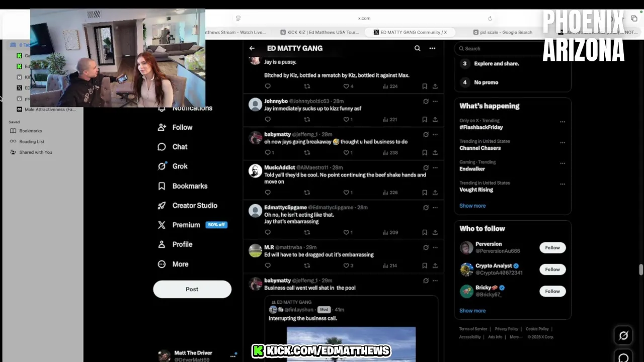Open Creator Studio in X sidebar

(188, 206)
